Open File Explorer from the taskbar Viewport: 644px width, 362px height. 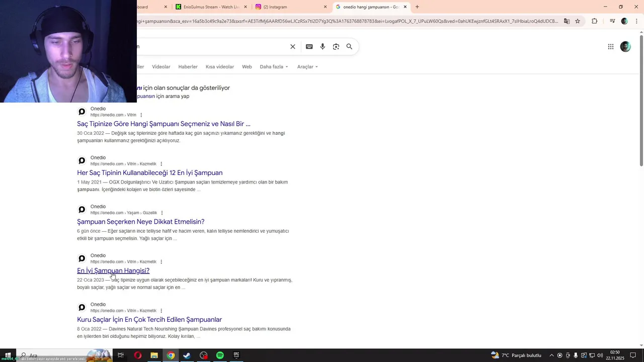pyautogui.click(x=154, y=355)
